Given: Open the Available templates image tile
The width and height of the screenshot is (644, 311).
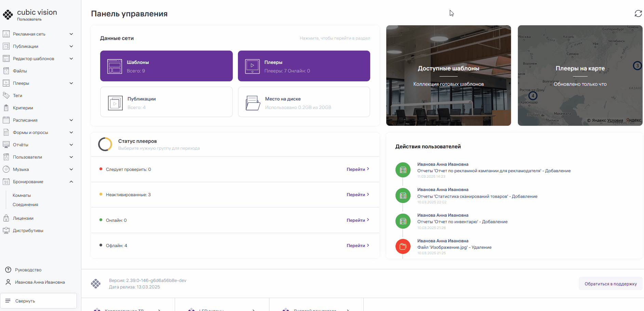Looking at the screenshot, I should tap(448, 76).
